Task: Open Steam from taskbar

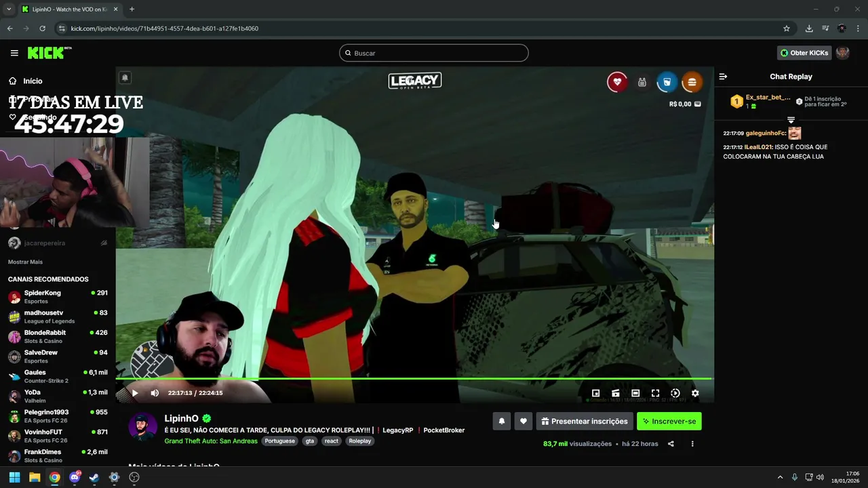Action: click(x=94, y=477)
